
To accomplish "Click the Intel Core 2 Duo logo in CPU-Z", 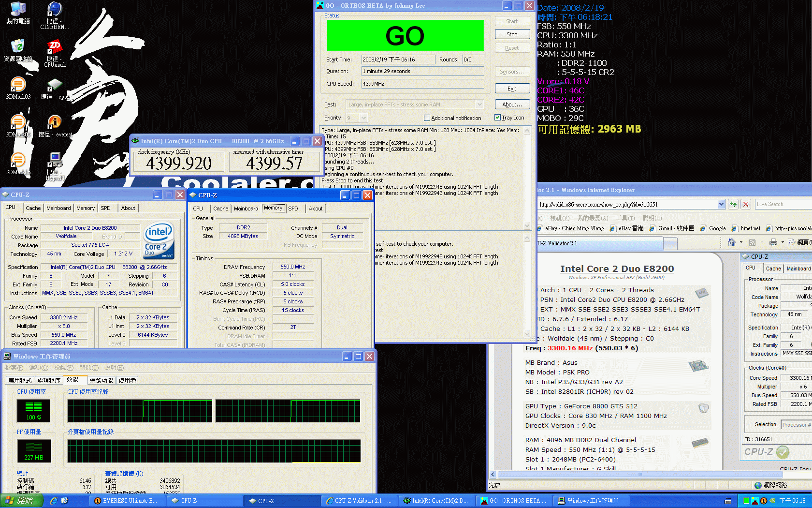I will pyautogui.click(x=159, y=241).
